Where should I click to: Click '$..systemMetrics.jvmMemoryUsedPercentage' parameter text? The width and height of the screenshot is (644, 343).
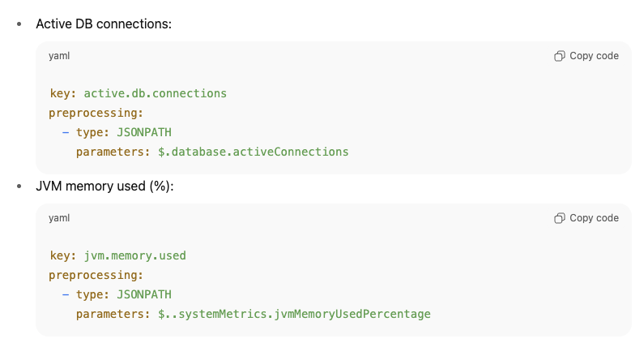coord(294,314)
